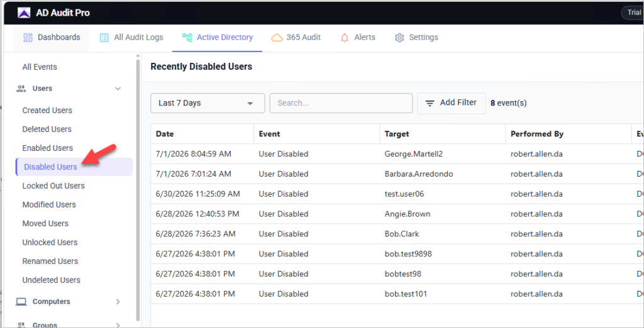The image size is (644, 328).
Task: Click the Users people icon in sidebar
Action: pyautogui.click(x=21, y=89)
